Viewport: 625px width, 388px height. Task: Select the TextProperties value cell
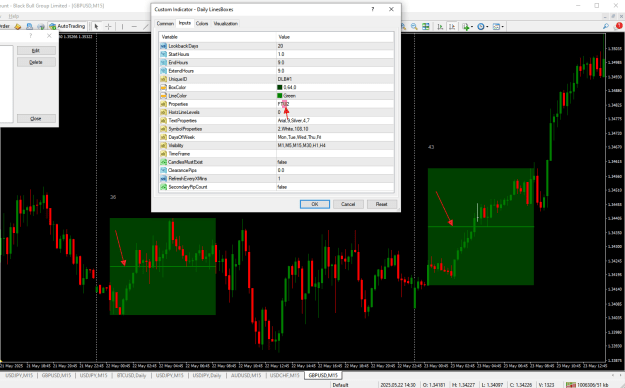335,120
